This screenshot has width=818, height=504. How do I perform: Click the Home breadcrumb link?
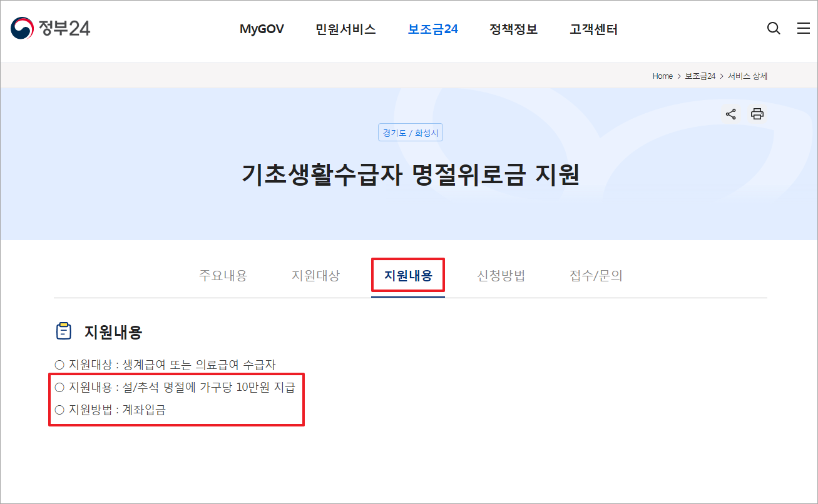tap(662, 76)
